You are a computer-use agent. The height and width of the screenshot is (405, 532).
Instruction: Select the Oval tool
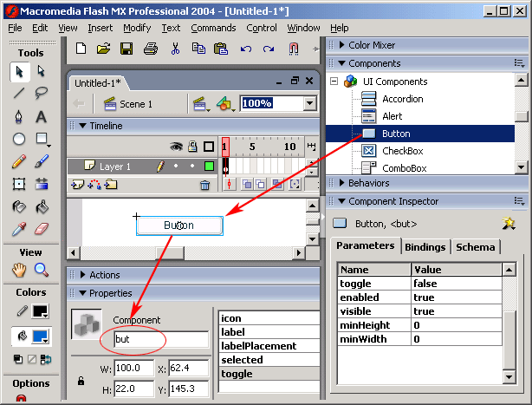click(x=19, y=139)
